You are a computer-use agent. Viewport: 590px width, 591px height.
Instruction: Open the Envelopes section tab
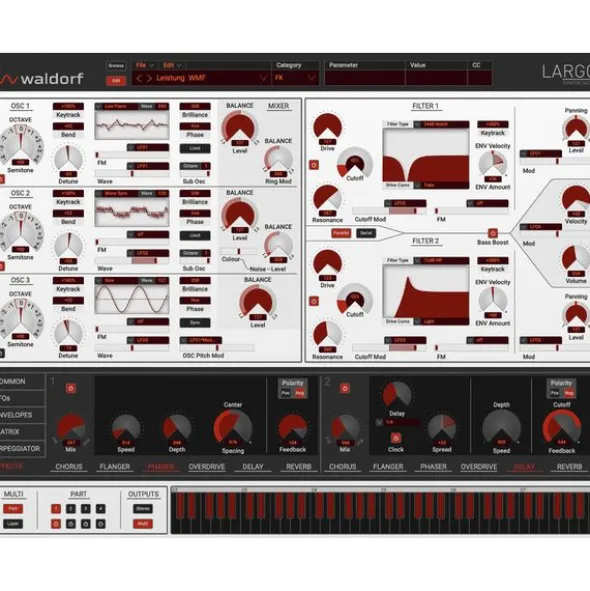[x=22, y=415]
